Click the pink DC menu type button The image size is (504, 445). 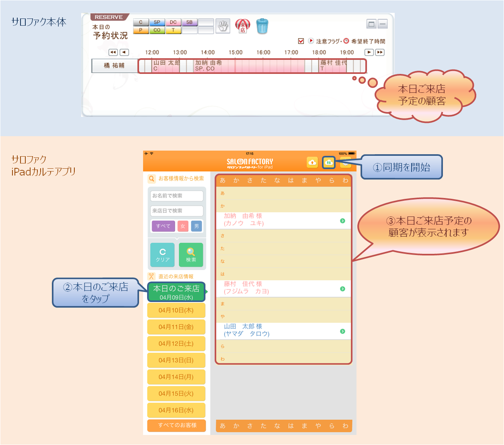click(x=173, y=22)
